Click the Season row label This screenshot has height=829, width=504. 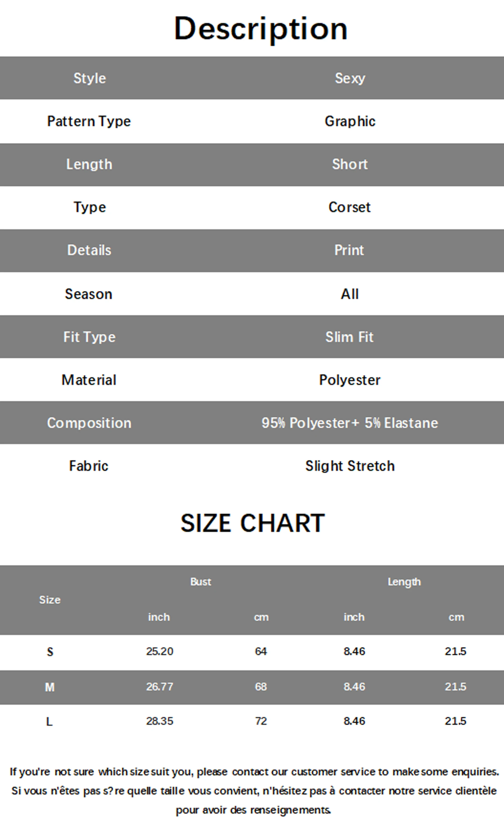[88, 294]
